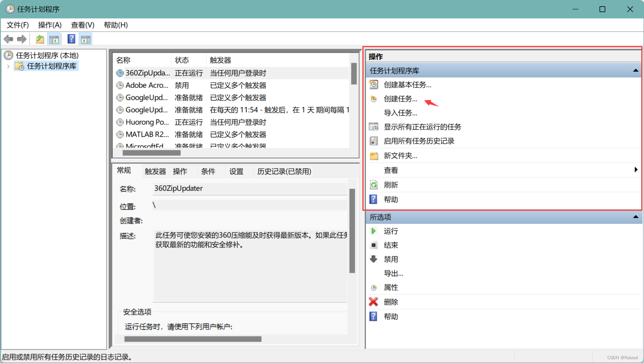644x363 pixels.
Task: Click the 新文件夹 folder icon
Action: coord(374,156)
